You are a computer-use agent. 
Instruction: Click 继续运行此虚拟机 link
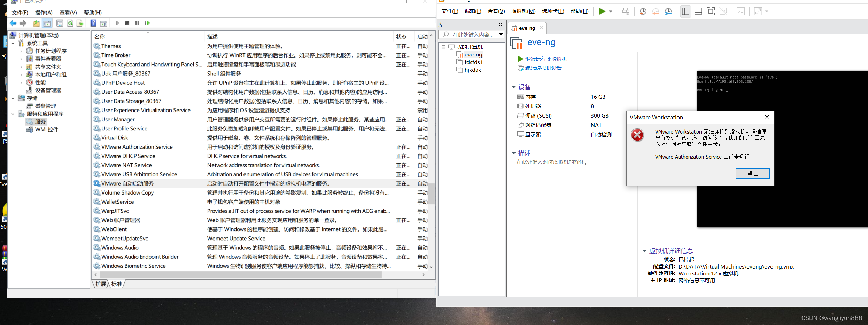coord(546,59)
